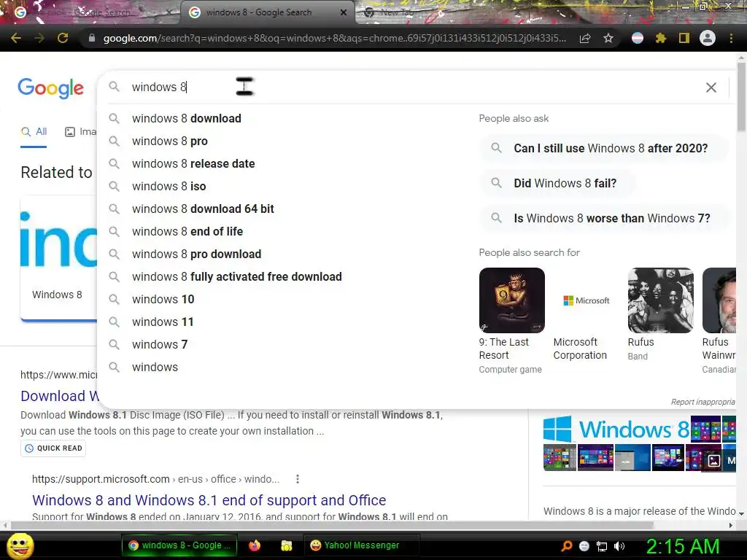Click the QUICK READ button
The width and height of the screenshot is (747, 560).
53,448
